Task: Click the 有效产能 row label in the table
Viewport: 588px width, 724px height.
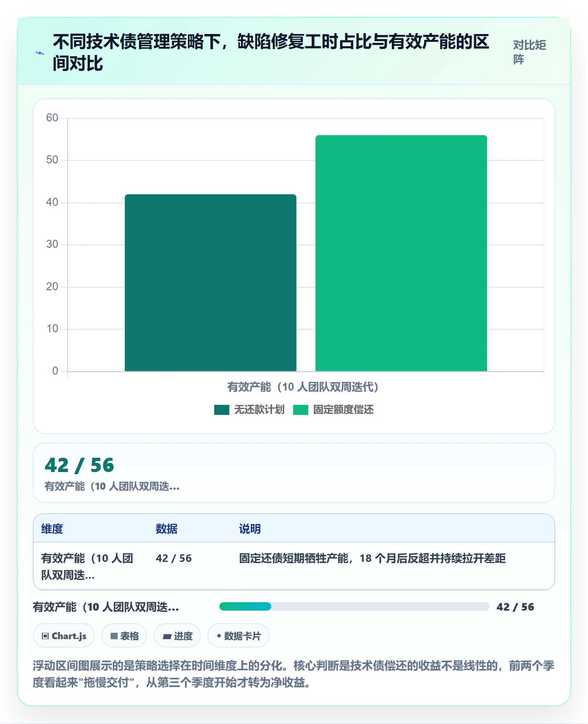Action: [87, 567]
